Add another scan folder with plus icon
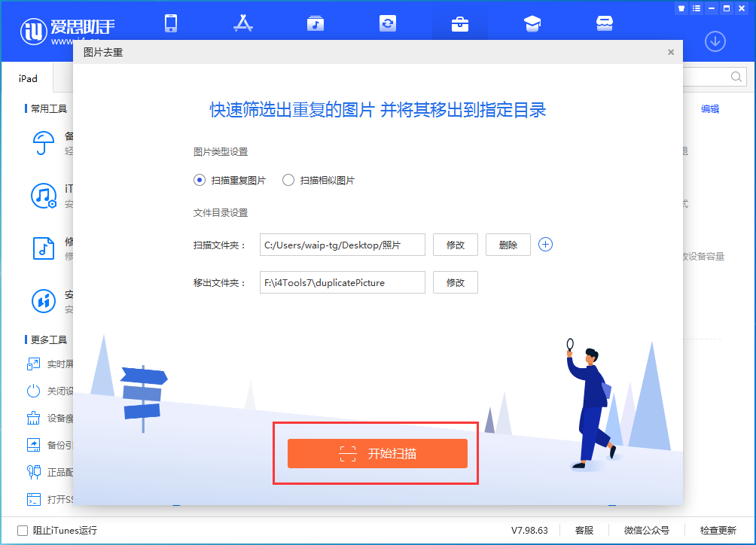 545,245
